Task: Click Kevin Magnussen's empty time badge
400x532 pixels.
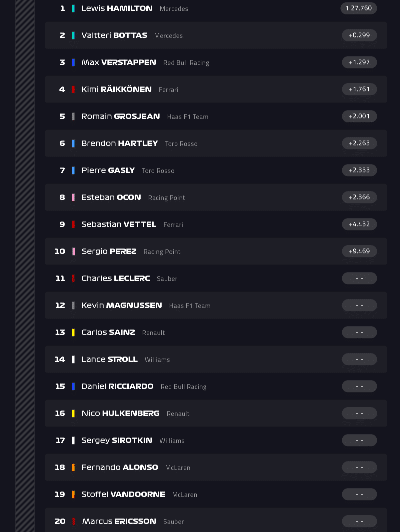Action: pyautogui.click(x=359, y=305)
